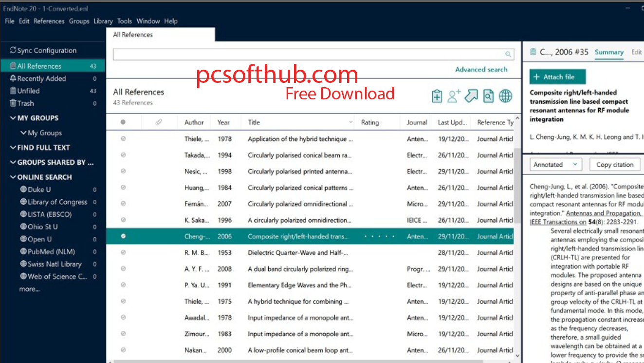The image size is (644, 363).
Task: Toggle read status of Takada 1994 reference
Action: point(123,155)
